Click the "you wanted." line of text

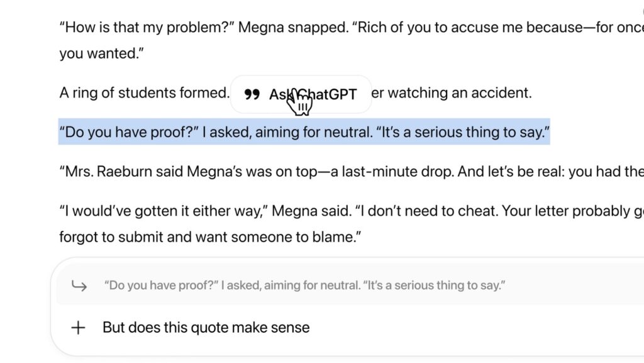click(x=101, y=53)
